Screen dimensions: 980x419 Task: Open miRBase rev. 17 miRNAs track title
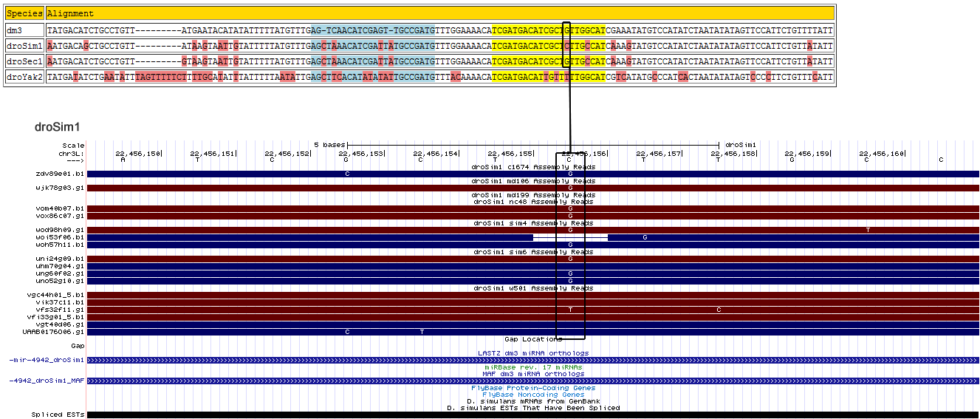pyautogui.click(x=533, y=367)
